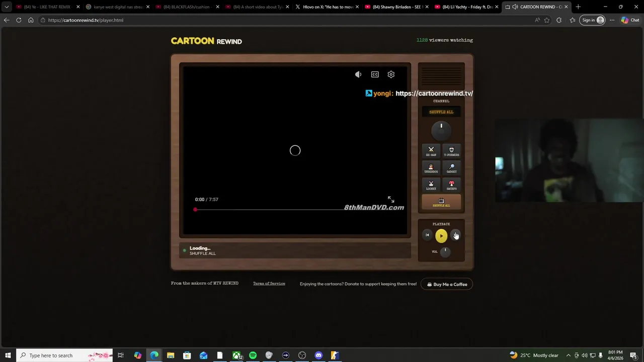Go back in browser history
Image resolution: width=644 pixels, height=362 pixels.
(7, 20)
